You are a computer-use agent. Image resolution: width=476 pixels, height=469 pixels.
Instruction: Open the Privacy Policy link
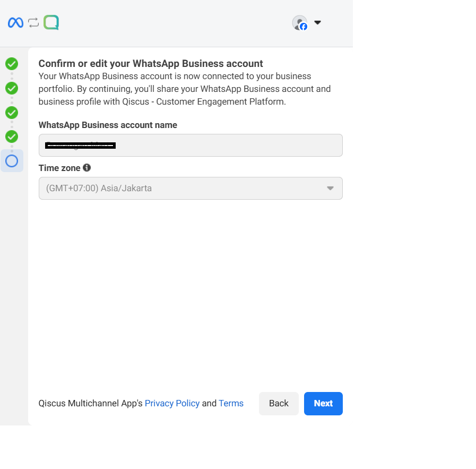coord(172,403)
